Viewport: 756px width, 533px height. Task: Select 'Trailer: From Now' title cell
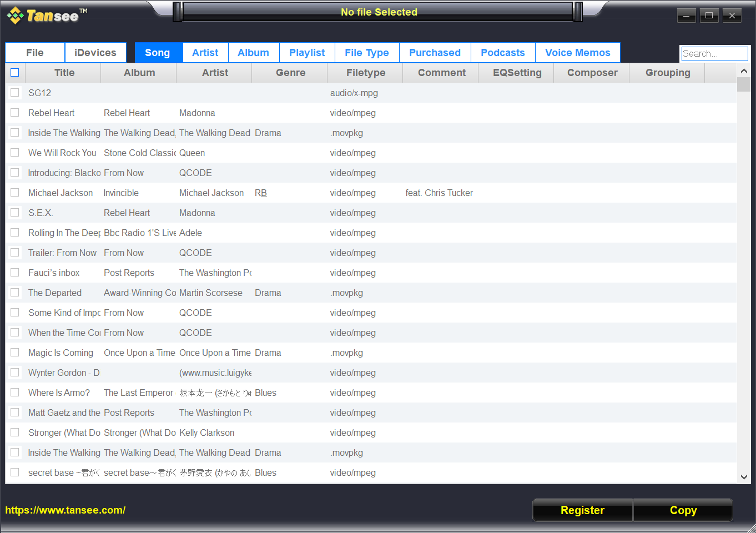pyautogui.click(x=62, y=253)
